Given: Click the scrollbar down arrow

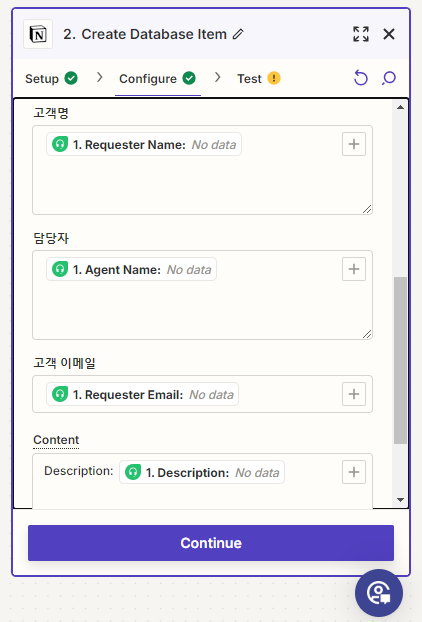Looking at the screenshot, I should 400,500.
